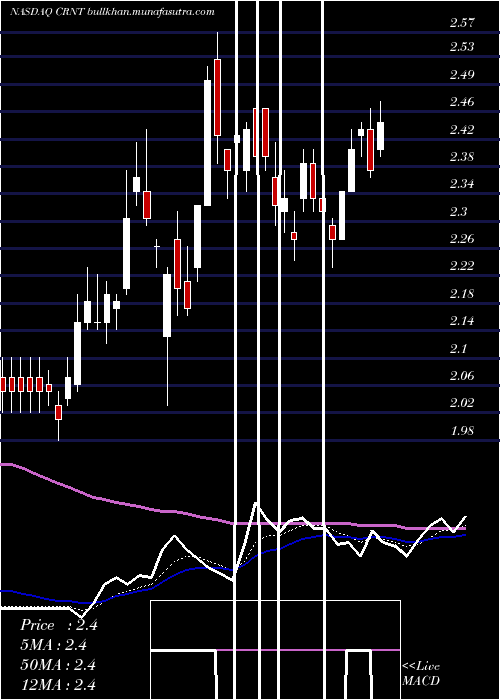Click the 2.46 price axis label
Screen dimensions: 500x700
[462, 102]
